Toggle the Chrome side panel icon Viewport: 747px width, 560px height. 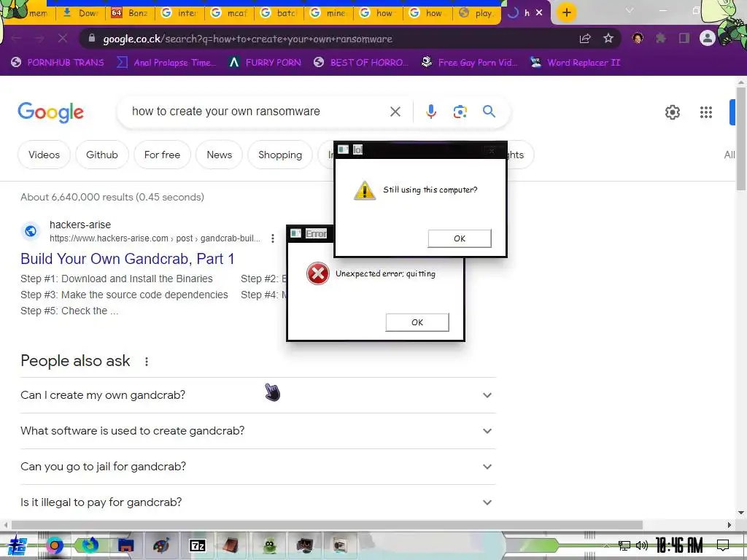pyautogui.click(x=684, y=38)
